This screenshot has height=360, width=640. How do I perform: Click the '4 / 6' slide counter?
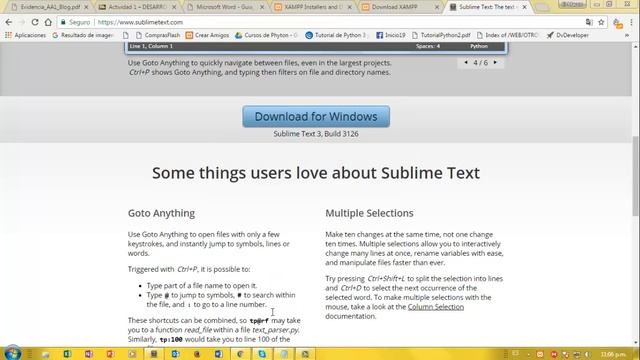point(480,63)
